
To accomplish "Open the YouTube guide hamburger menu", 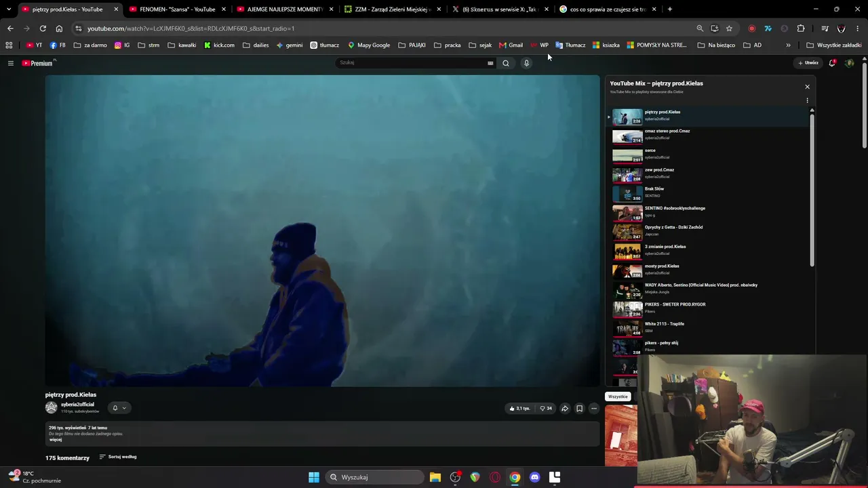I will [11, 63].
